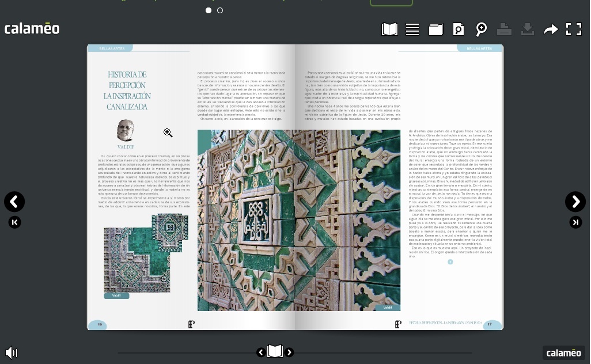Image resolution: width=591 pixels, height=364 pixels.
Task: Click the author portrait photo of Valdif
Action: tap(126, 130)
